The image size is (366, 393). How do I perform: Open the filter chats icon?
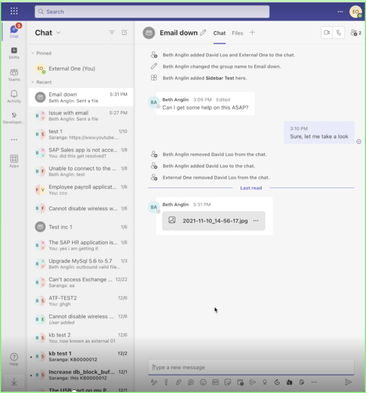tap(112, 32)
